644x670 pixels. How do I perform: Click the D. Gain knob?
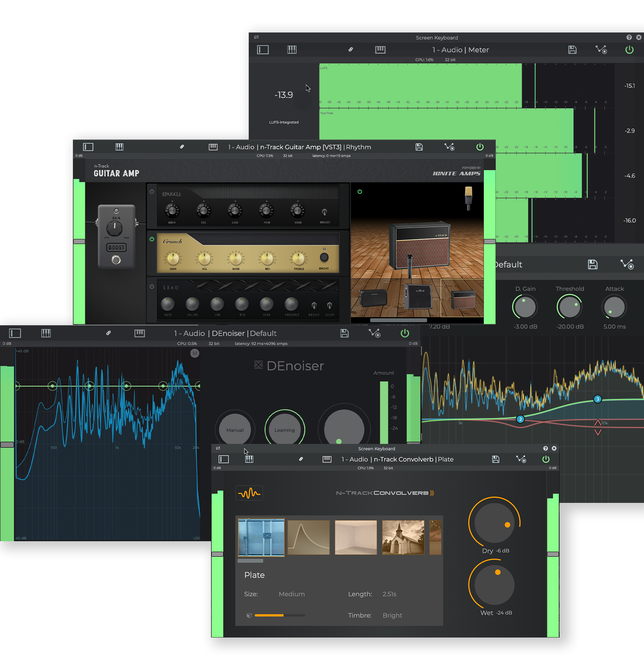pyautogui.click(x=525, y=307)
